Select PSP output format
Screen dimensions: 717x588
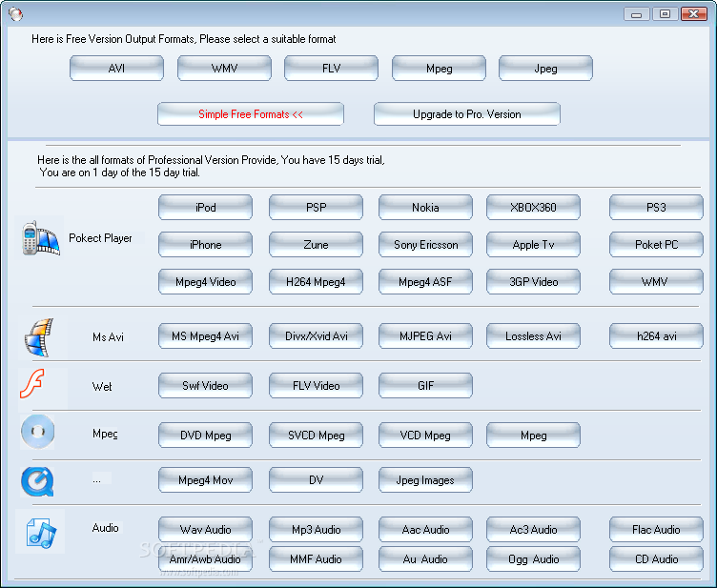pyautogui.click(x=316, y=208)
